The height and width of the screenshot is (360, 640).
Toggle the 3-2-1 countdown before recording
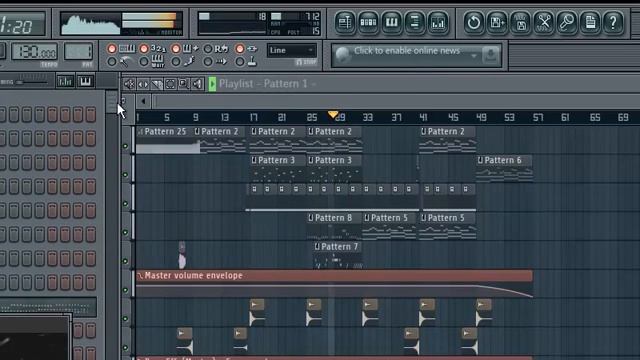point(153,49)
